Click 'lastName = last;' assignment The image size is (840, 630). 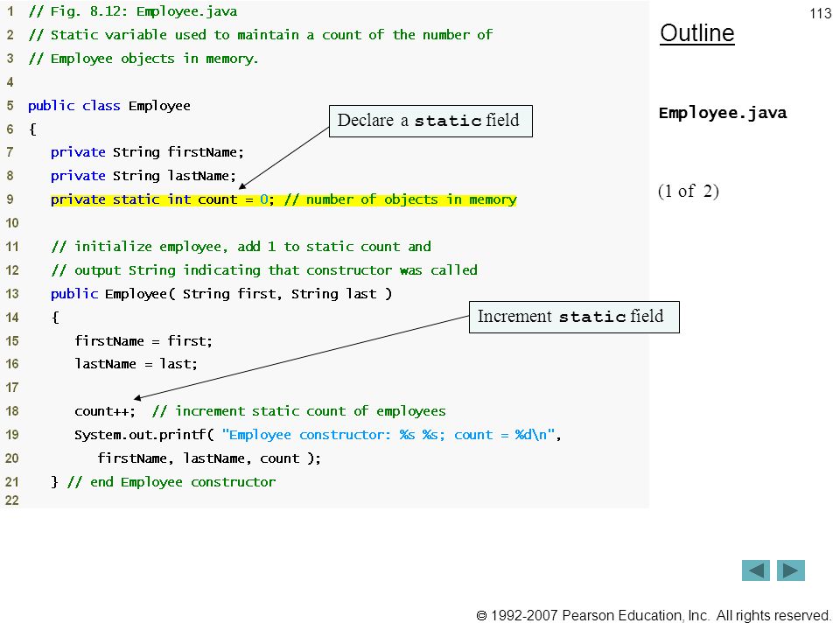click(x=136, y=364)
